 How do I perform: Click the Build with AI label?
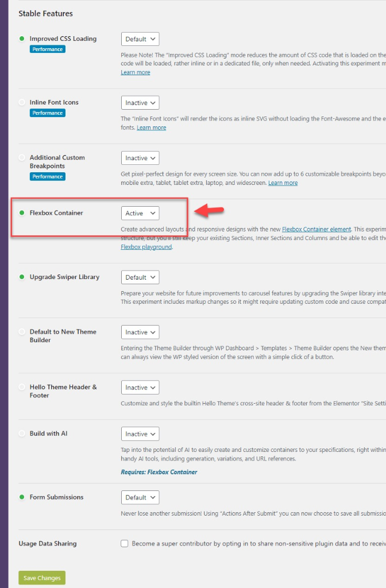(48, 434)
